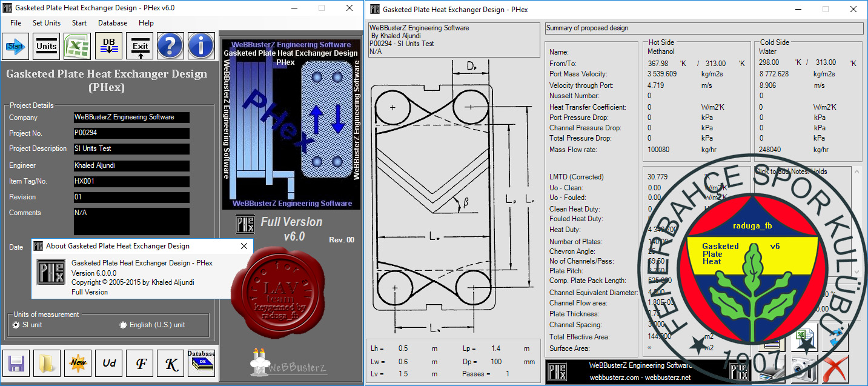Export summary with Excel icon in results window
This screenshot has width=868, height=386.
point(804,337)
